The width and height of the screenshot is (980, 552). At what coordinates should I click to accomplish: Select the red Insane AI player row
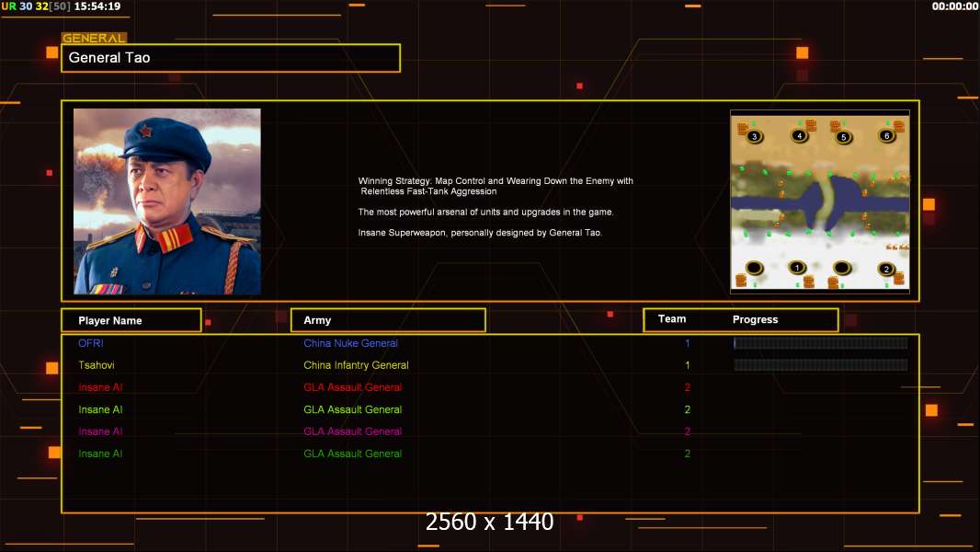click(490, 387)
